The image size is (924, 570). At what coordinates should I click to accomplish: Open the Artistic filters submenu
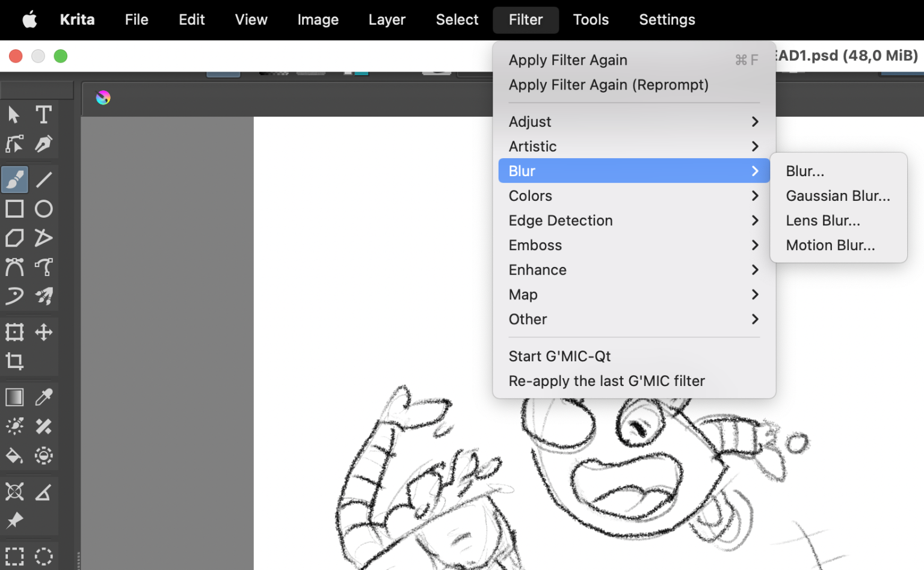[632, 146]
